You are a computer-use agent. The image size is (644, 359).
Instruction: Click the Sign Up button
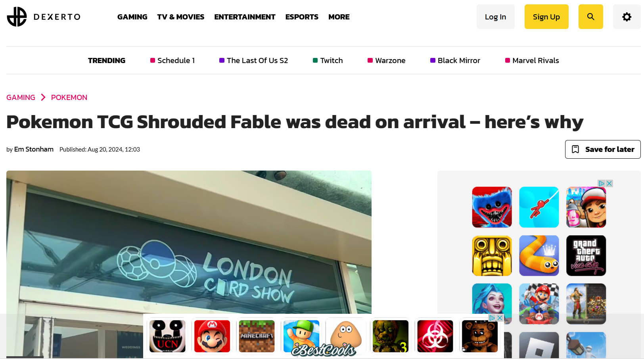tap(546, 17)
